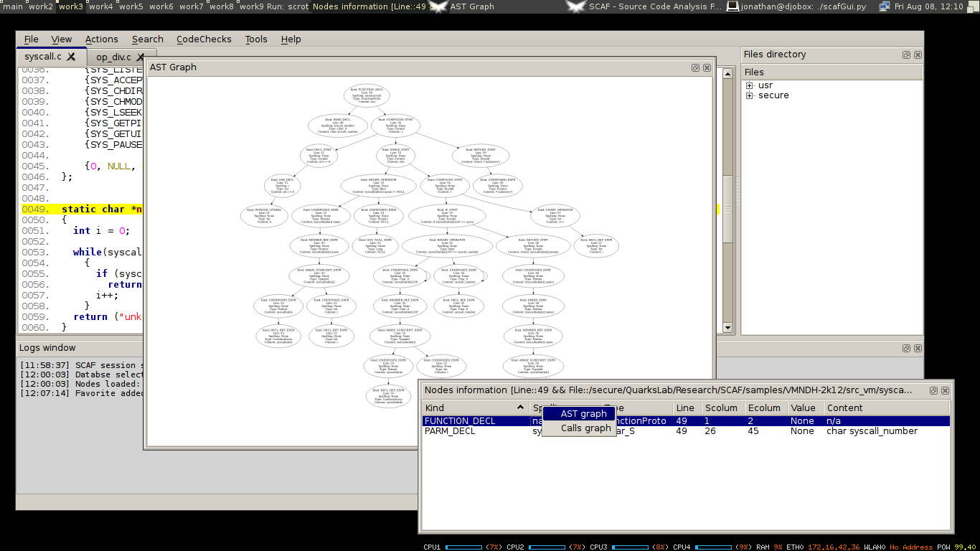980x551 pixels.
Task: Click the monitor icon next to the date
Action: [x=884, y=6]
